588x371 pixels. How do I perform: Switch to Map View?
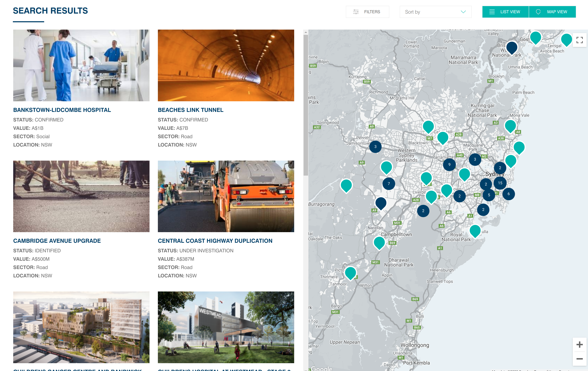[x=552, y=12]
